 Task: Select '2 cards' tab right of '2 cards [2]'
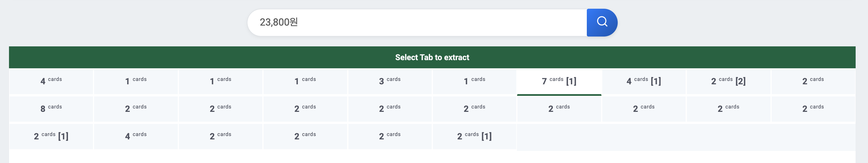click(813, 81)
